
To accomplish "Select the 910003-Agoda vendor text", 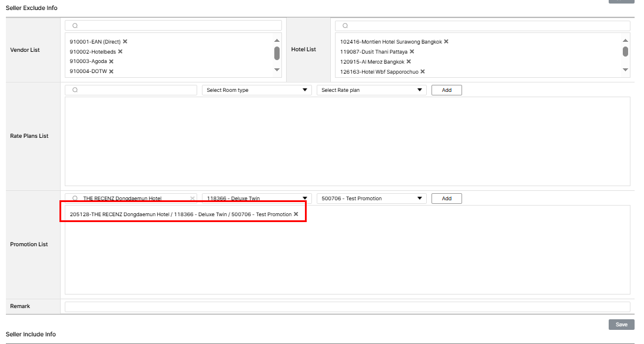I will click(x=88, y=61).
